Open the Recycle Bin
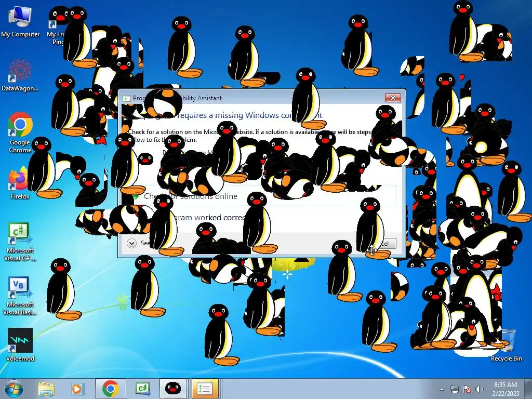 click(x=507, y=345)
